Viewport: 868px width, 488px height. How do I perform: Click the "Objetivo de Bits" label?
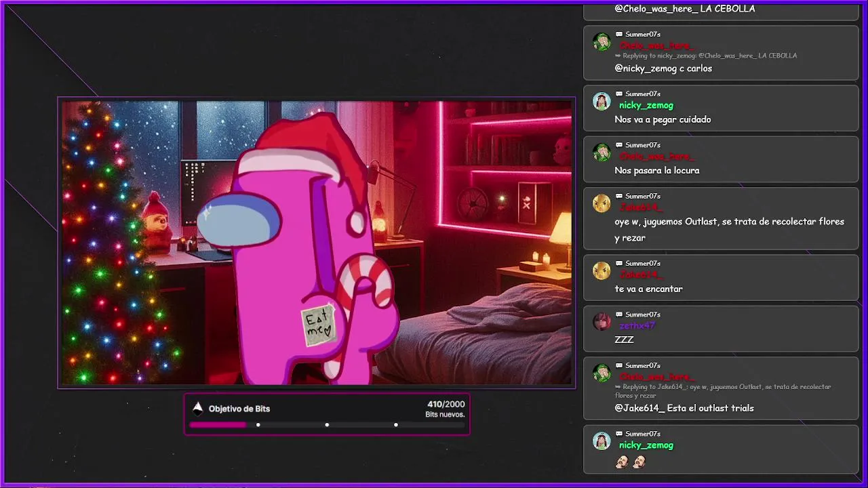click(239, 409)
